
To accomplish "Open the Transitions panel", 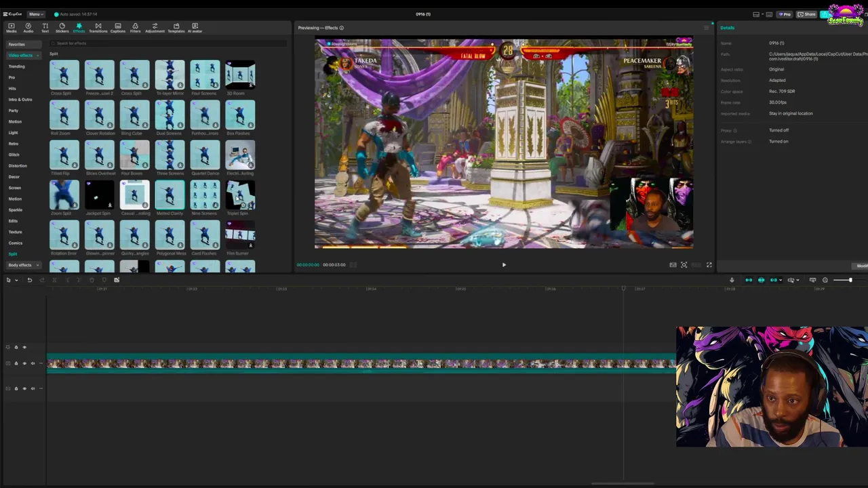I will point(98,28).
